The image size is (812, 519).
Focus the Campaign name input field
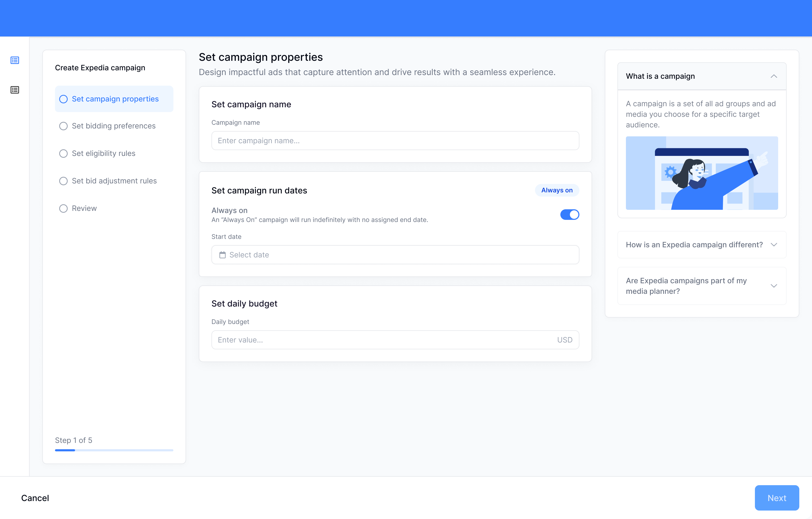pos(395,141)
